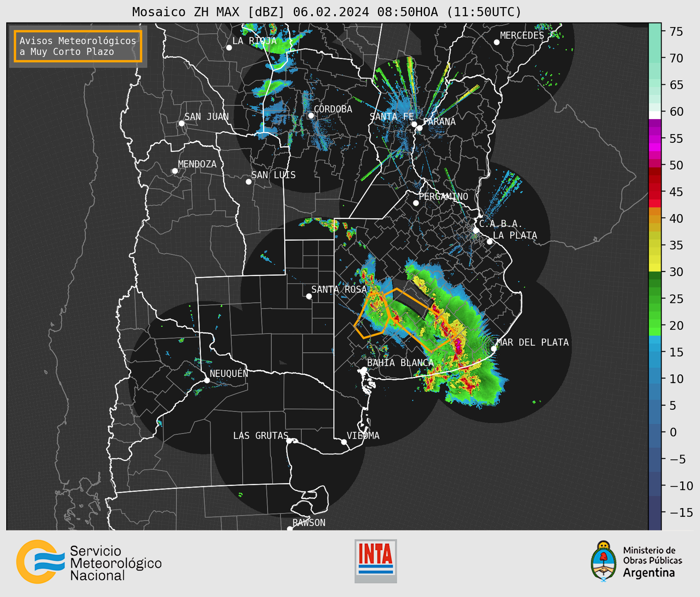Click the LAS GRUTAS city marker dot
The width and height of the screenshot is (700, 597).
289,441
